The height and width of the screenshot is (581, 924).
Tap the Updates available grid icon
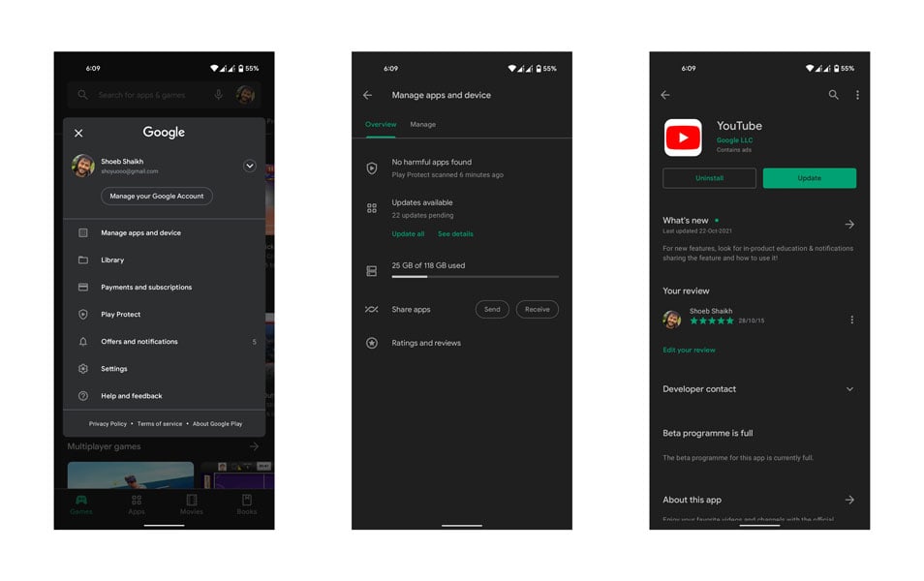pyautogui.click(x=372, y=208)
